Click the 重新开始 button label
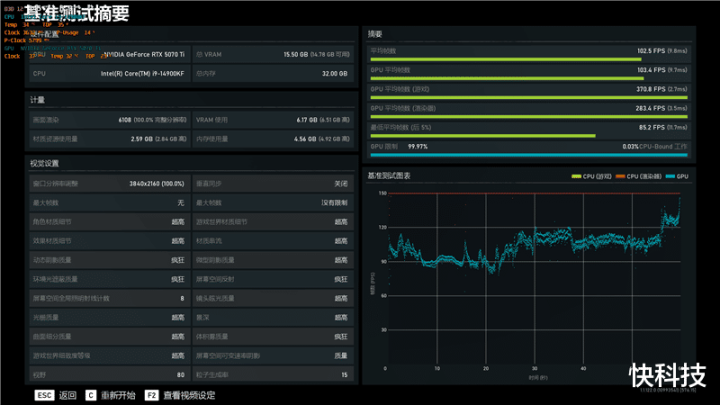 pos(117,395)
